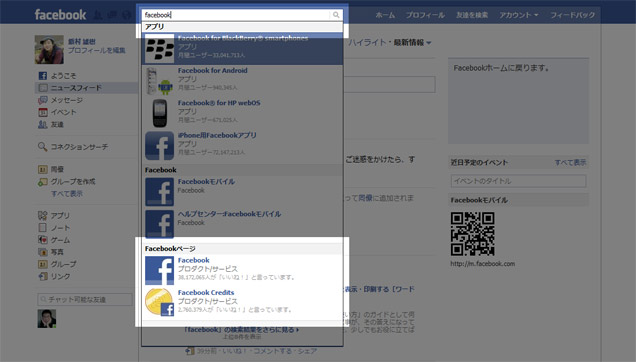636x362 pixels.
Task: Click シェア under the post
Action: click(307, 351)
